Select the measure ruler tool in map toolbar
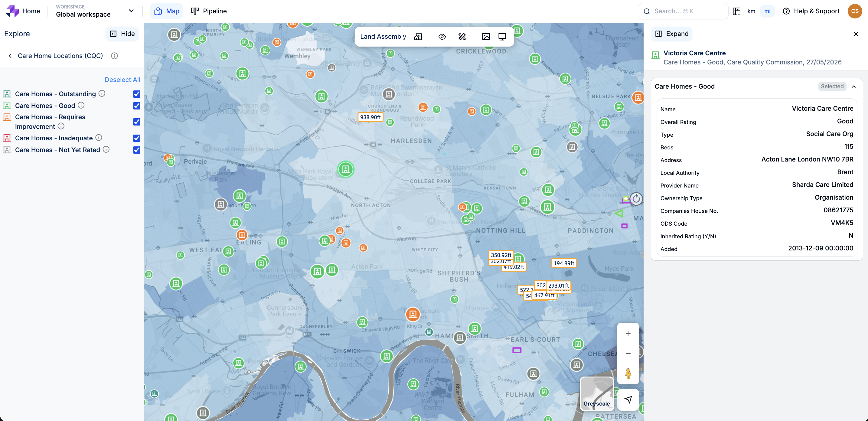The width and height of the screenshot is (868, 421). 462,36
